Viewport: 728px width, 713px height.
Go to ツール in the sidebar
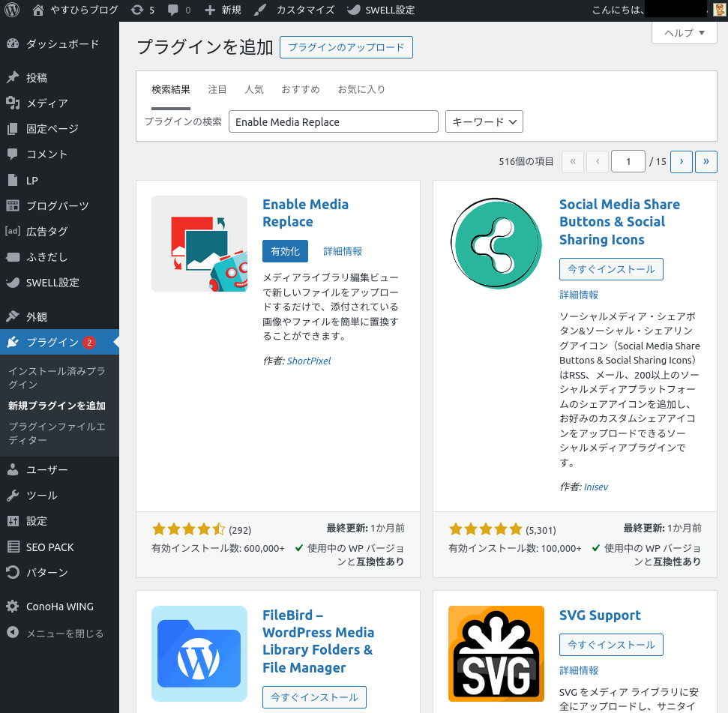pos(41,496)
